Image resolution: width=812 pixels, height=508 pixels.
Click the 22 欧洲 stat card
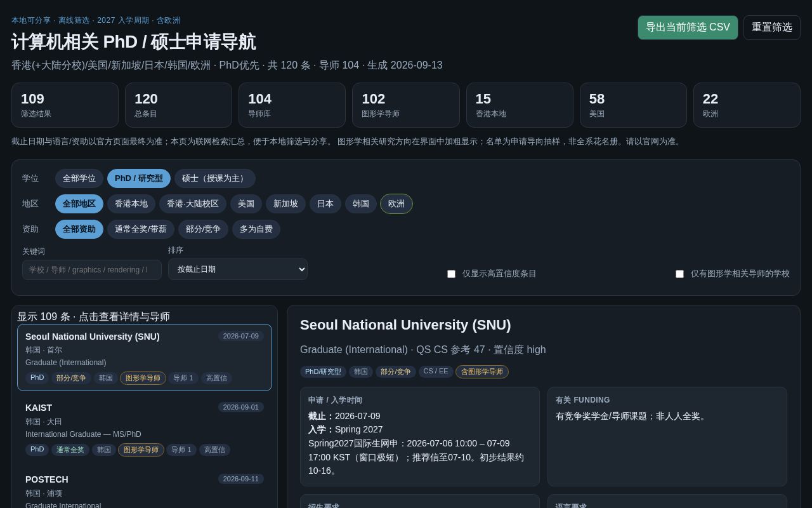747,105
